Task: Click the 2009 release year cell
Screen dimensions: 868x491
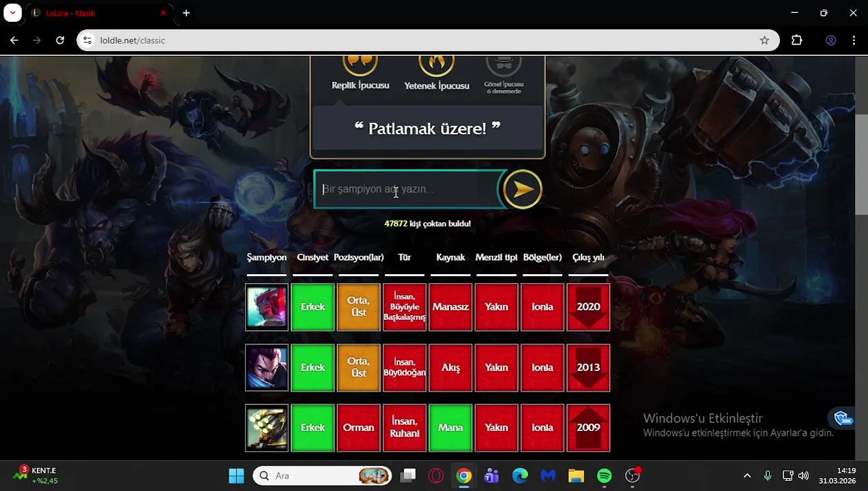Action: 588,428
